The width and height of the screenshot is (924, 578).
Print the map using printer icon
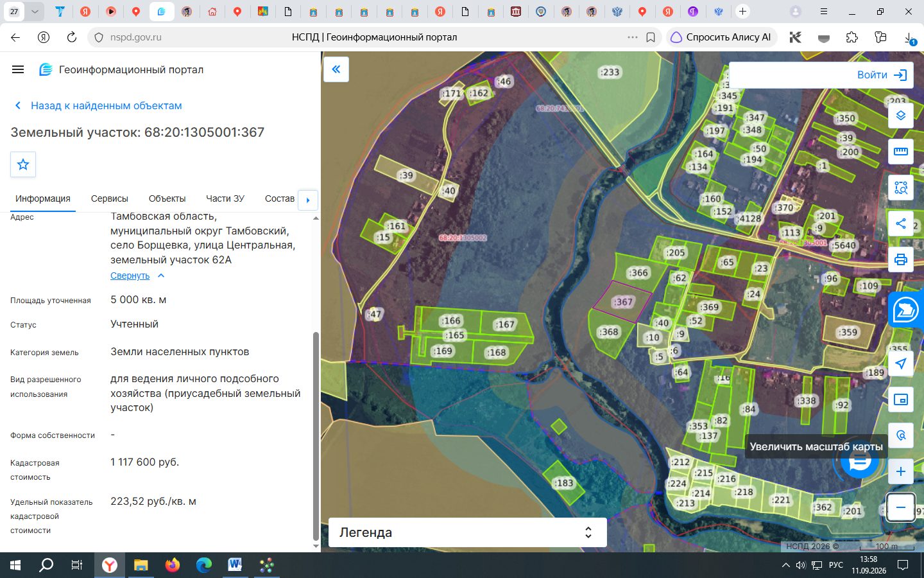(901, 259)
